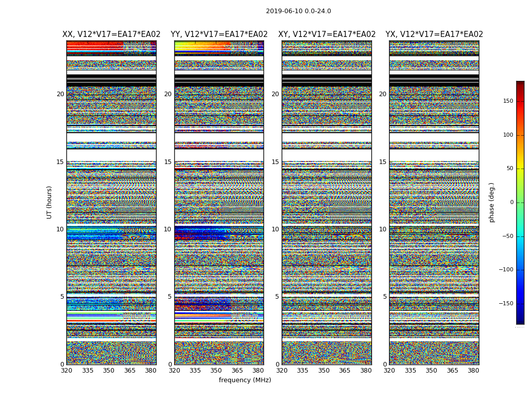Click colorbar tick label '100'
The width and height of the screenshot is (532, 405).
508,135
